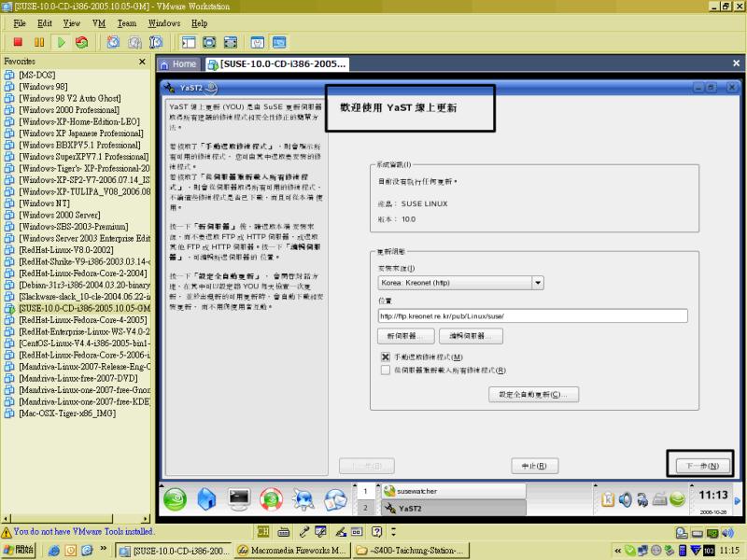This screenshot has height=560, width=747.
Task: Close the Favorites sidebar panel
Action: (142, 62)
